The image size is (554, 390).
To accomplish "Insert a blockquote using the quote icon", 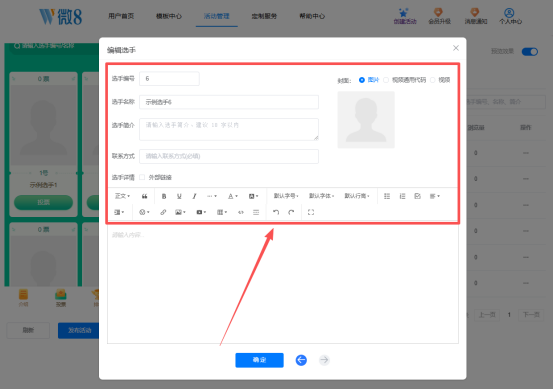I will click(x=145, y=196).
